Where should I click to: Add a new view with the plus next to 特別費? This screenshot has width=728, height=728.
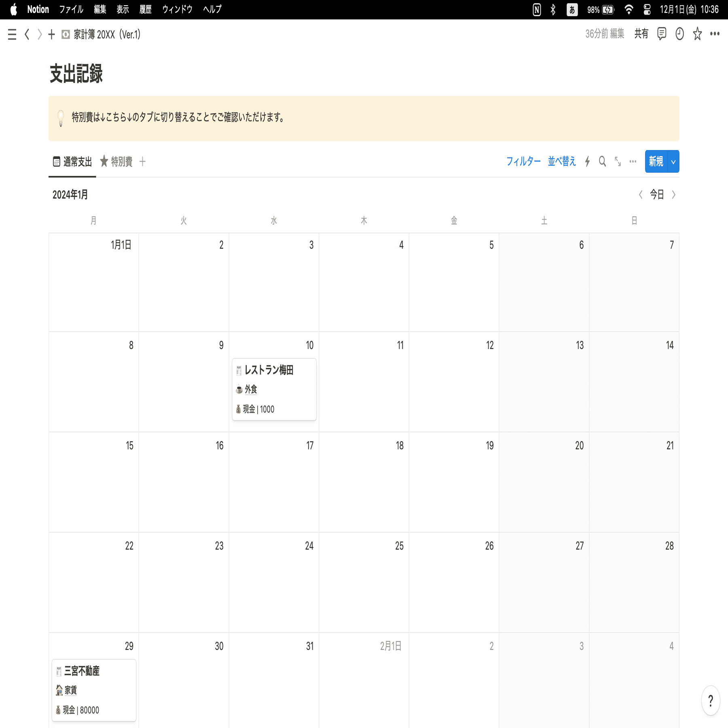pyautogui.click(x=142, y=162)
